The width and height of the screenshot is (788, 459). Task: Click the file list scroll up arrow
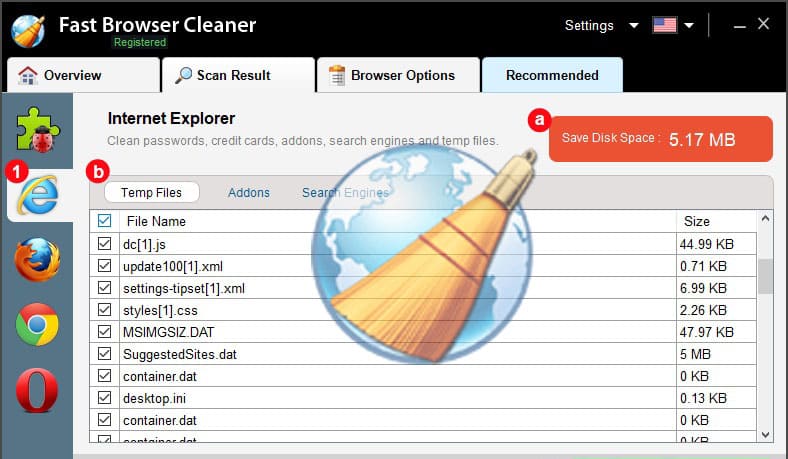(765, 218)
